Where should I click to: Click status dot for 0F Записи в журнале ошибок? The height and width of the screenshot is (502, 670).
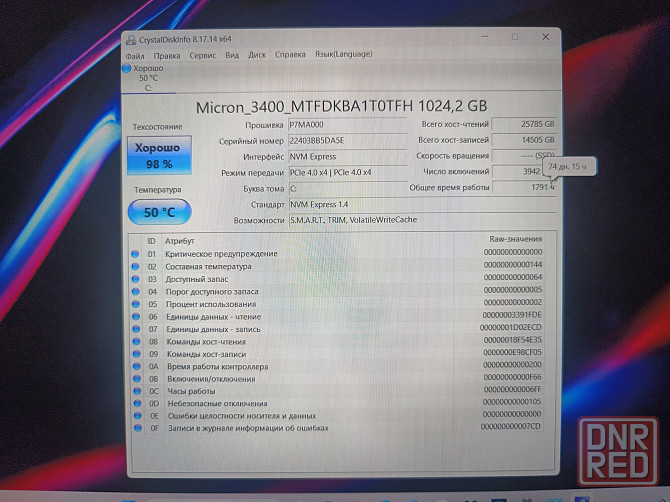click(x=138, y=428)
